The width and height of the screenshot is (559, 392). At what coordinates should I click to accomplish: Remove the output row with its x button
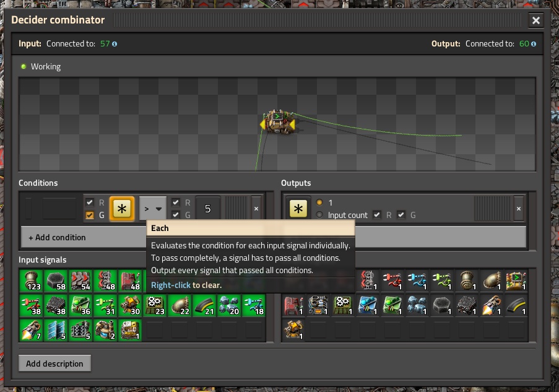pyautogui.click(x=519, y=209)
